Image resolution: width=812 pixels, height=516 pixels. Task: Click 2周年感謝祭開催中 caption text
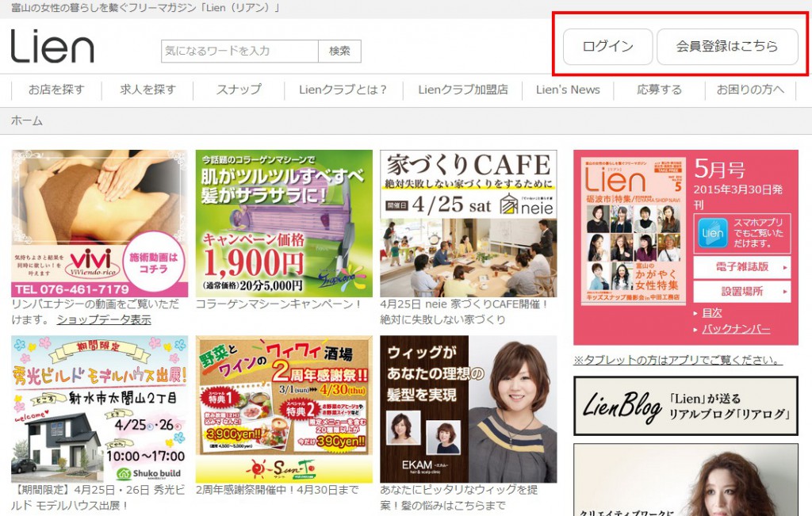click(x=277, y=490)
